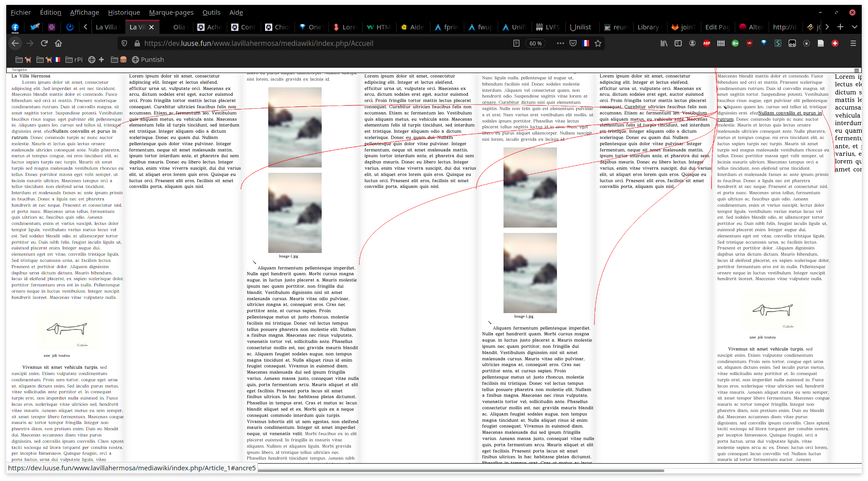This screenshot has height=481, width=868.
Task: Save page to Pocket
Action: tap(573, 43)
